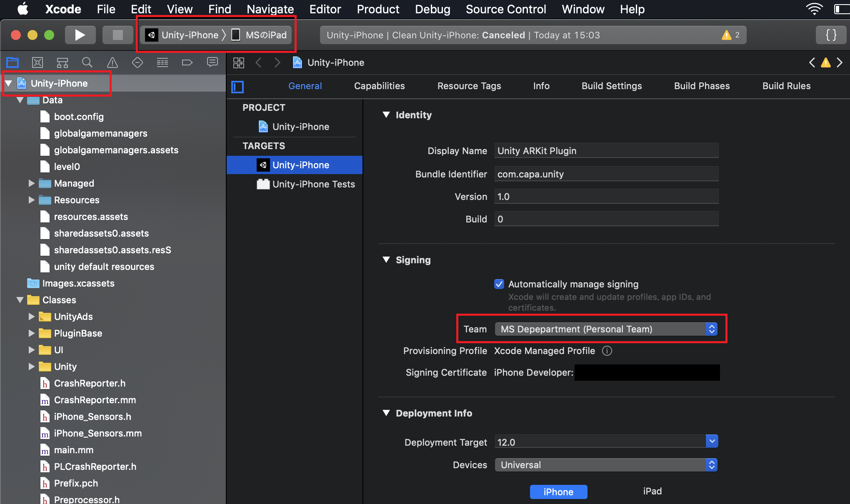Select the Unity-iPhone scheme
The width and height of the screenshot is (850, 504).
(182, 35)
